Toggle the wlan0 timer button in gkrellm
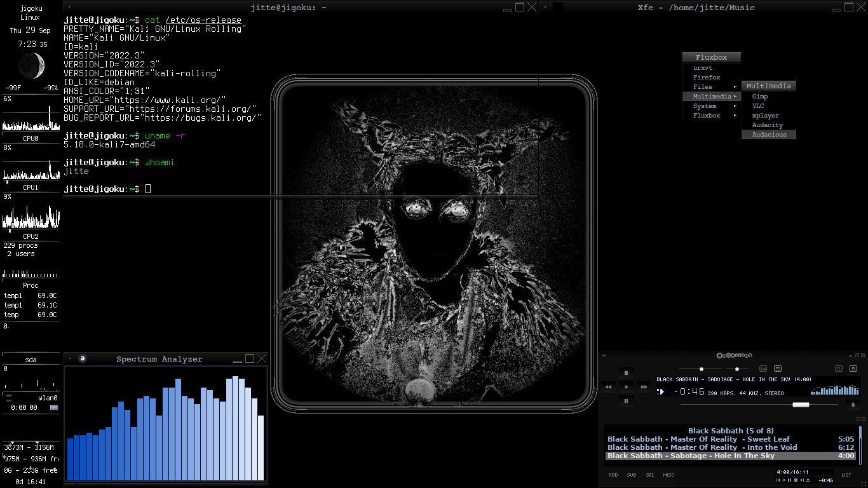Image resolution: width=868 pixels, height=488 pixels. [54, 407]
